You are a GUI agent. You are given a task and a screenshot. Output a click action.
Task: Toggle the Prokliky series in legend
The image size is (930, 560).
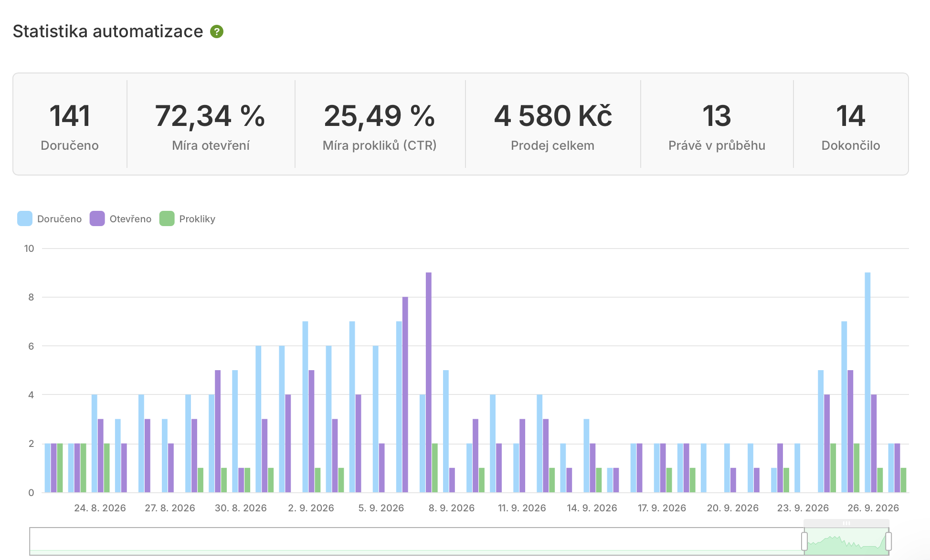pyautogui.click(x=187, y=218)
